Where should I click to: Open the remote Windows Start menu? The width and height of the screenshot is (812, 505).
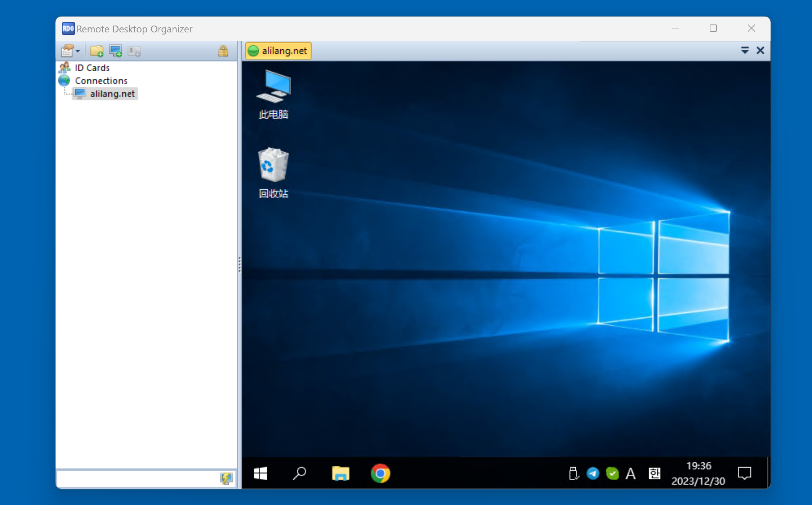[260, 473]
